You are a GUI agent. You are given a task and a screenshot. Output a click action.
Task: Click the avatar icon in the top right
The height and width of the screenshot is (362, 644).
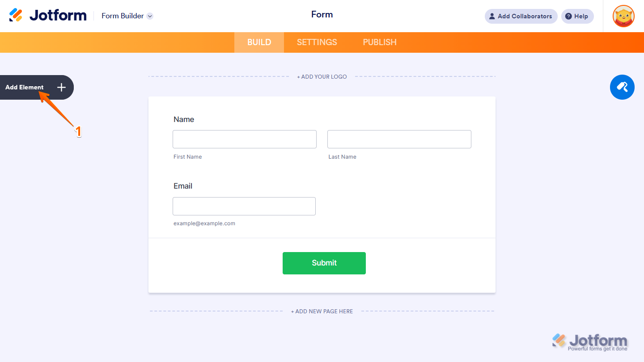pyautogui.click(x=623, y=16)
